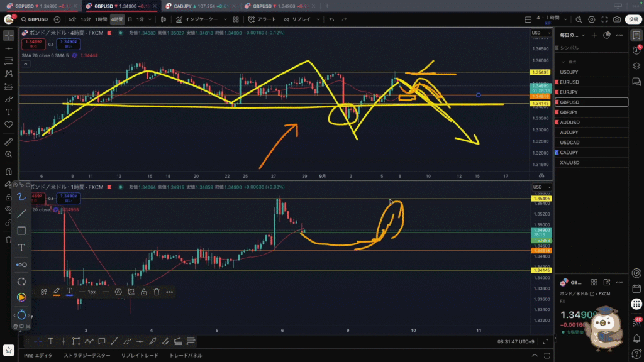This screenshot has height=362, width=644.
Task: Open the USD currency dropdown on top chart
Action: 541,33
